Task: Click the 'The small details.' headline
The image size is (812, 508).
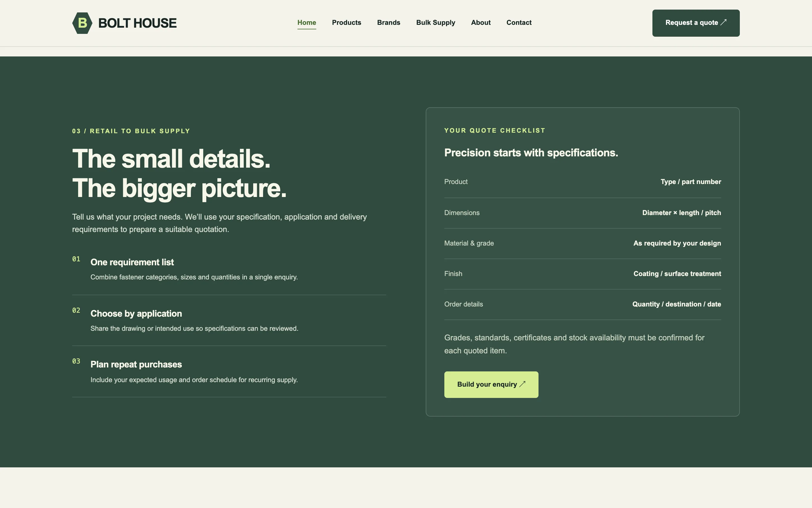Action: (x=171, y=159)
